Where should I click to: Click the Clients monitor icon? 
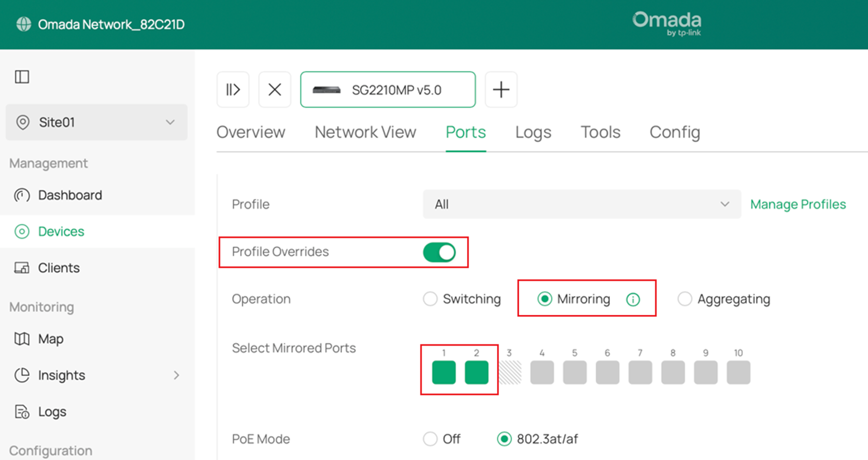coord(22,268)
